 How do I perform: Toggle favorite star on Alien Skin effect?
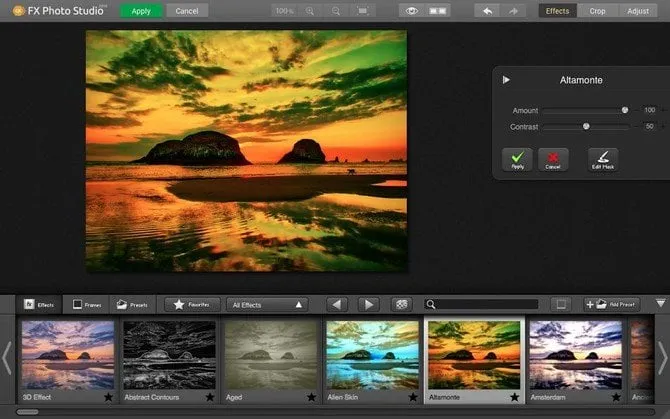click(412, 397)
